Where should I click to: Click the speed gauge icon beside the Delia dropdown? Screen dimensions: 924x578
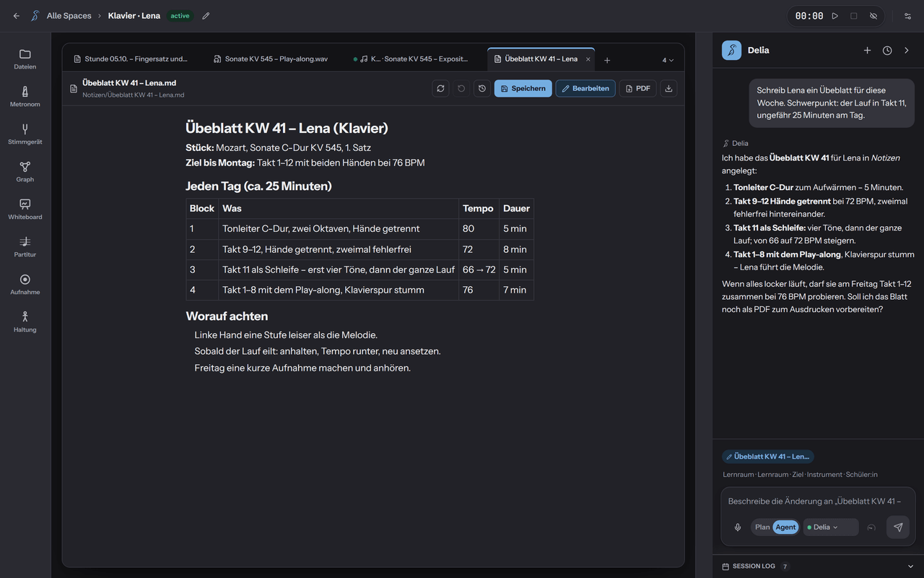tap(871, 527)
